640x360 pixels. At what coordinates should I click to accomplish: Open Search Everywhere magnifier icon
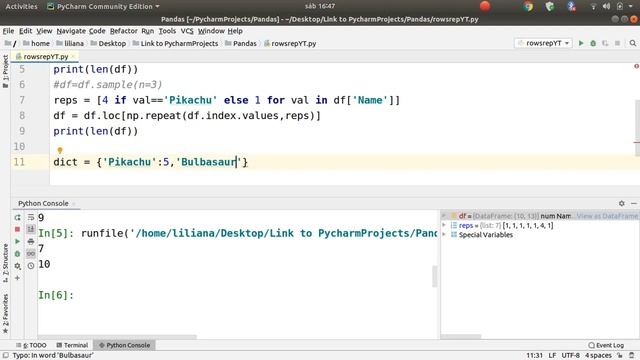[x=633, y=43]
